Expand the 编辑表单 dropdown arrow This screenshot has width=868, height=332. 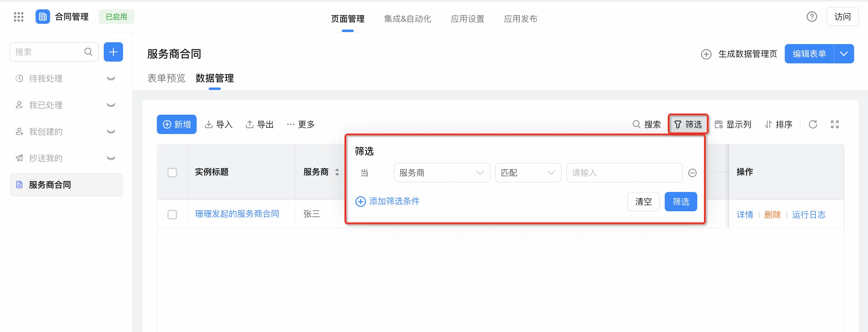(844, 54)
